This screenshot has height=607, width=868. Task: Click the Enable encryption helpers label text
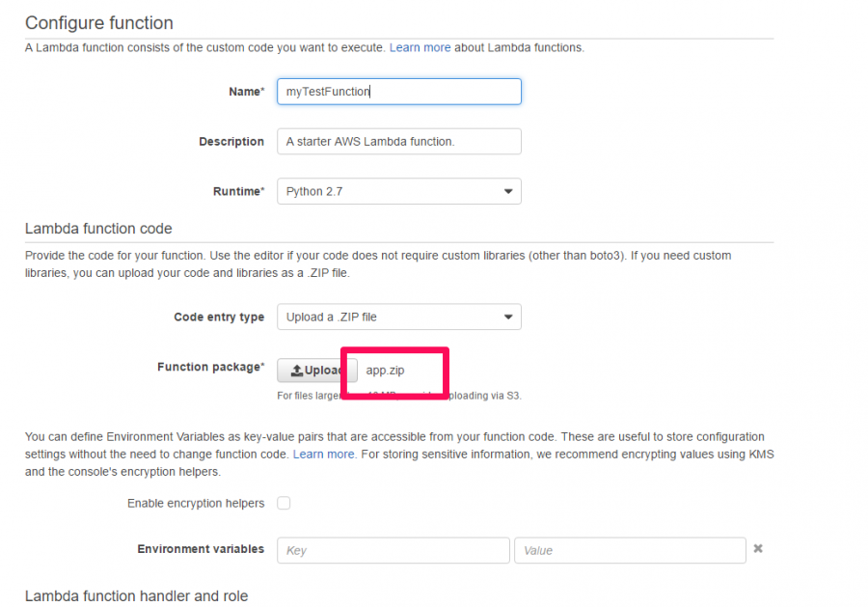tap(196, 504)
